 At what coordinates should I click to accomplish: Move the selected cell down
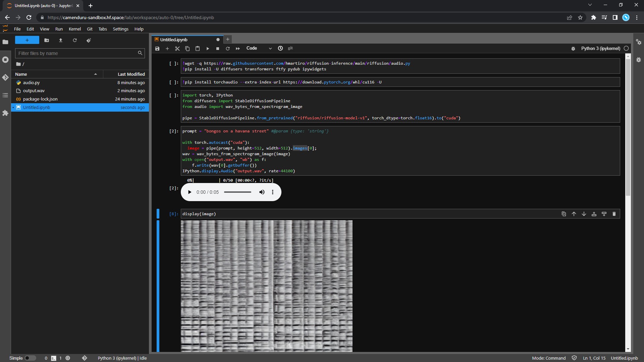pos(584,214)
